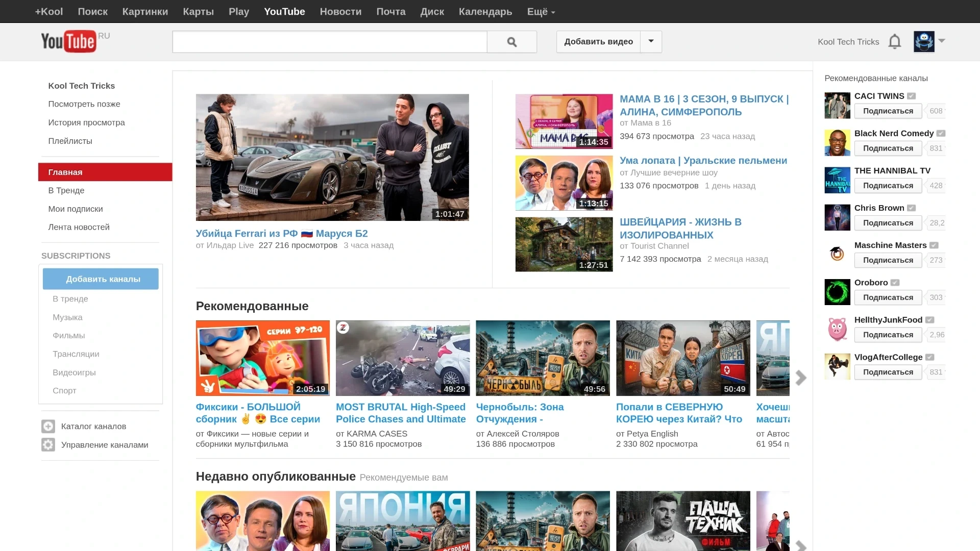Open the Ильдар Live channel link
This screenshot has width=980, height=551.
[x=230, y=245]
